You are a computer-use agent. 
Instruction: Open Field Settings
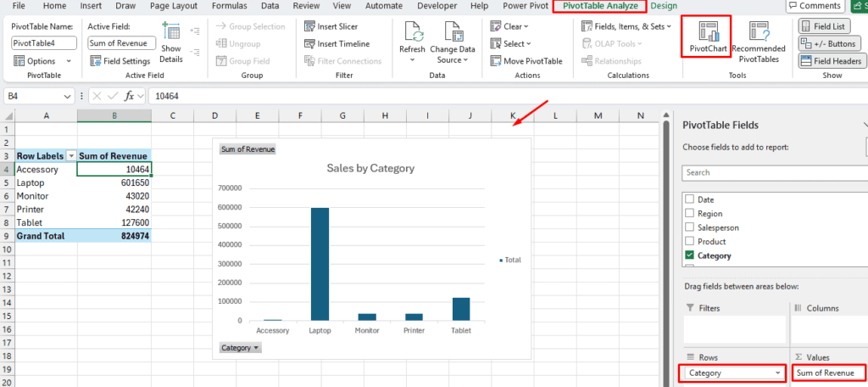pyautogui.click(x=120, y=61)
